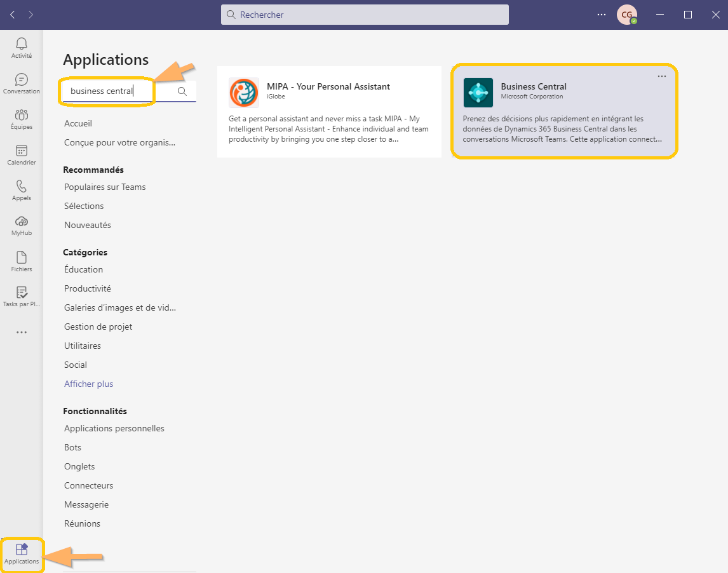
Task: Select Gestion de projet category
Action: coord(98,327)
